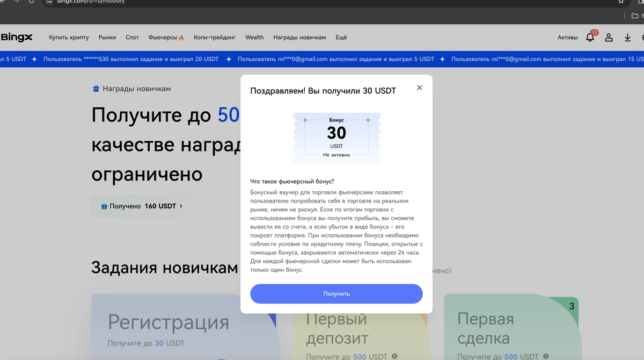Close the 30 USDT congratulation dialog

[420, 88]
